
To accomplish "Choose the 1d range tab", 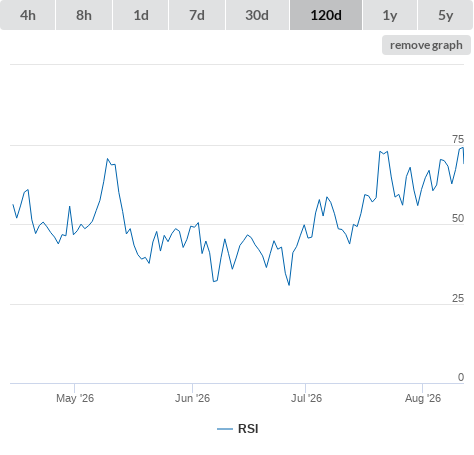I will 141,15.
